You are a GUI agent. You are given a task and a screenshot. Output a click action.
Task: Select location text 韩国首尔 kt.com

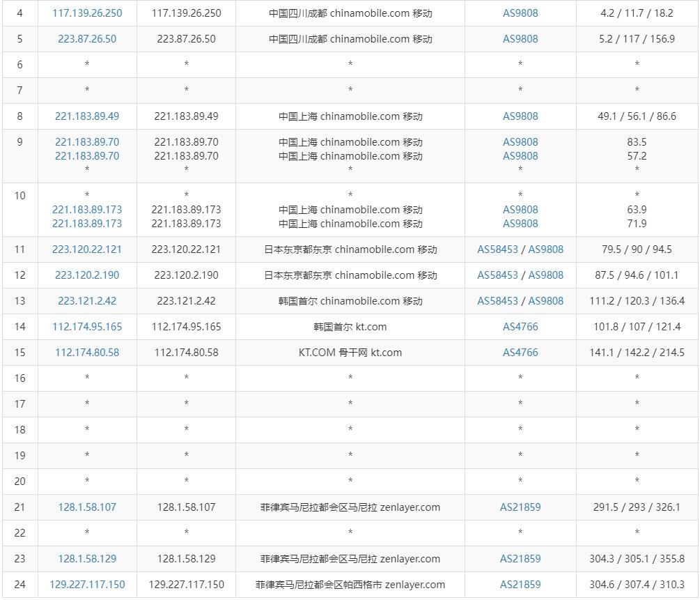point(350,327)
